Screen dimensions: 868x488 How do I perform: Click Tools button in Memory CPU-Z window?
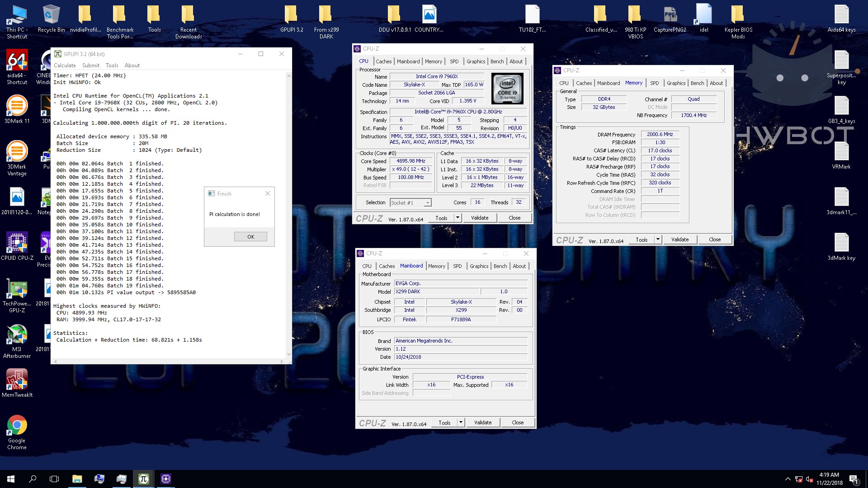(642, 239)
